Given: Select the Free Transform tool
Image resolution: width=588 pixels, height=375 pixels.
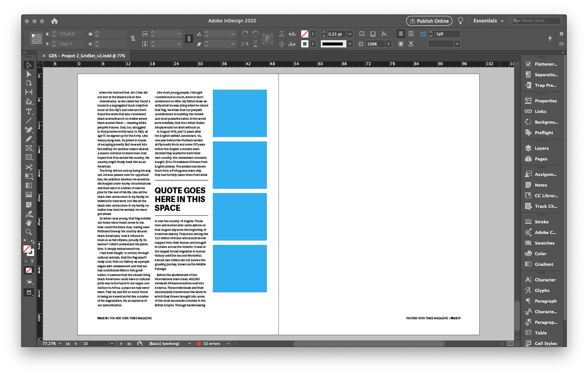Looking at the screenshot, I should (29, 176).
